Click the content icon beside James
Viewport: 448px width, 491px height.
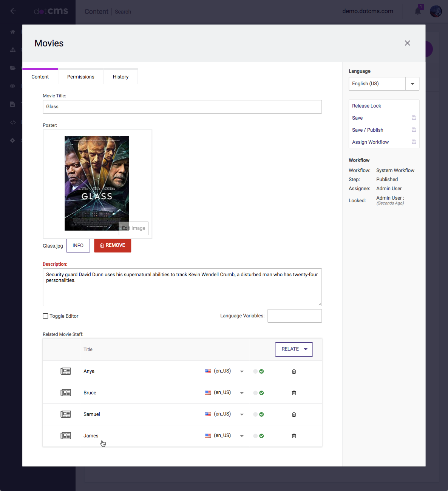[66, 436]
